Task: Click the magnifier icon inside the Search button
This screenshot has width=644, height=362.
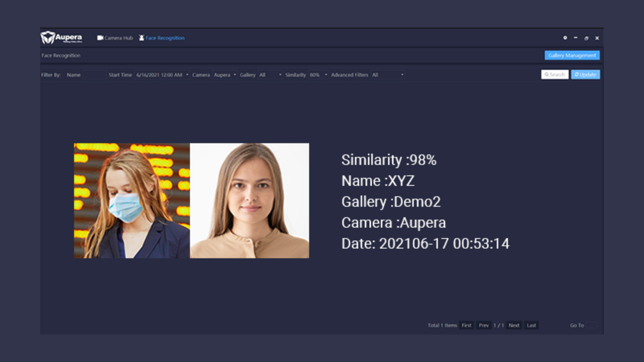Action: pyautogui.click(x=547, y=74)
